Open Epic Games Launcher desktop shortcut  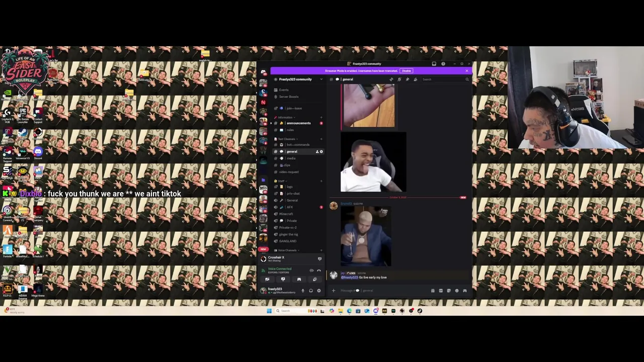coord(23,115)
